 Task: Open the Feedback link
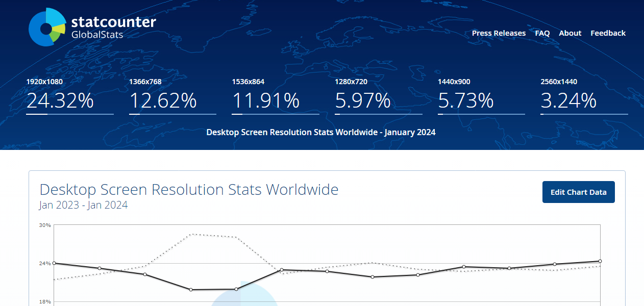tap(608, 33)
